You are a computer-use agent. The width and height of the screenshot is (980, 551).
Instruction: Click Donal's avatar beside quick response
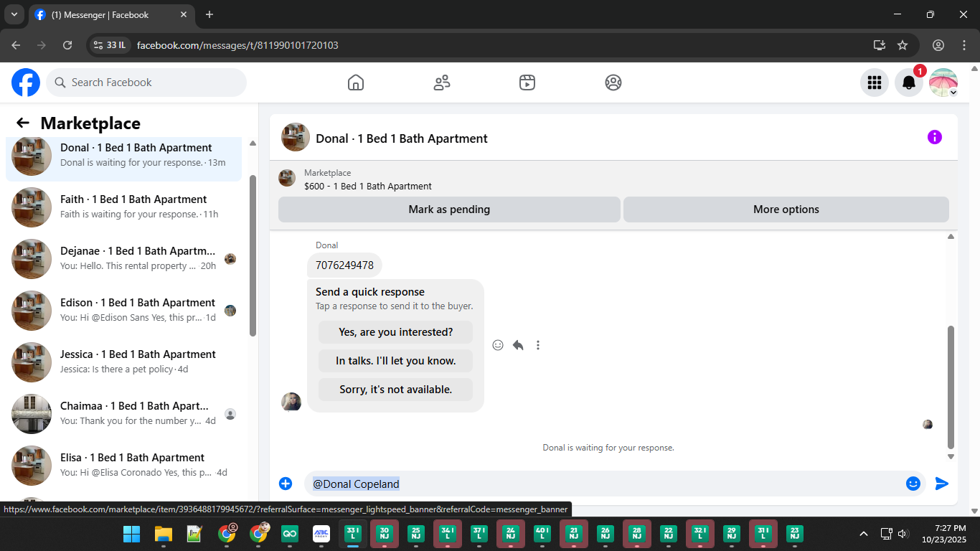tap(291, 402)
